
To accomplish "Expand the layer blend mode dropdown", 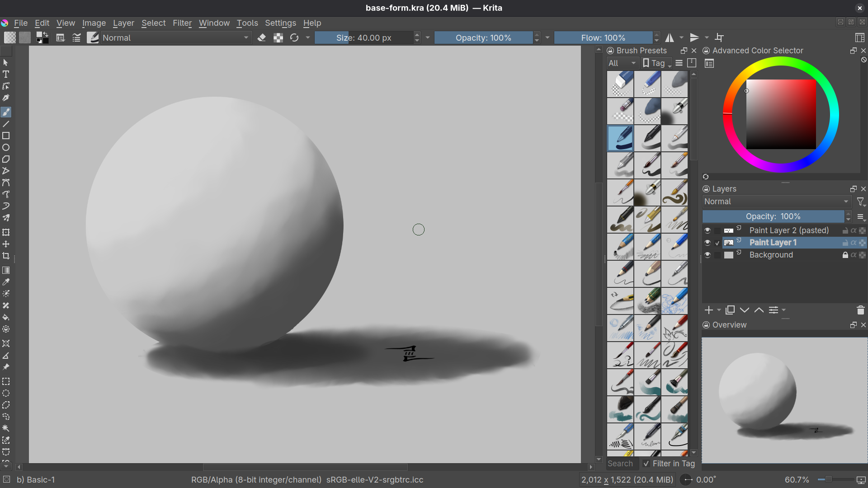I will pyautogui.click(x=776, y=202).
